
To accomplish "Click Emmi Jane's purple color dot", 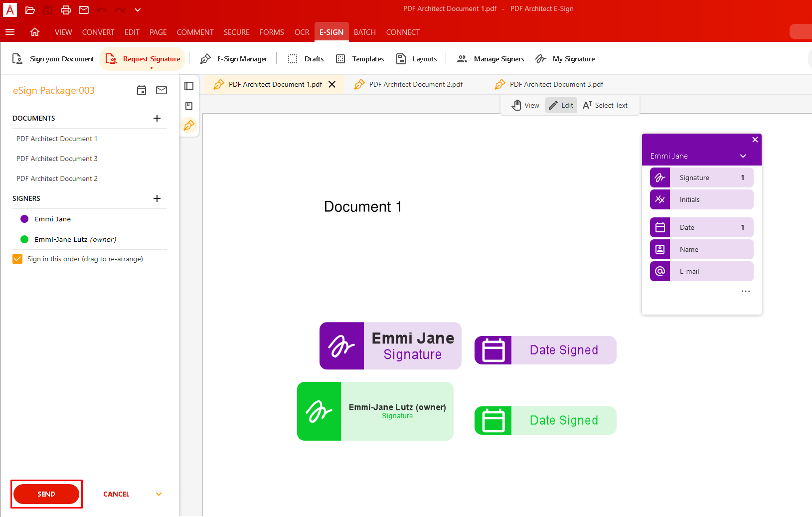I will 24,219.
